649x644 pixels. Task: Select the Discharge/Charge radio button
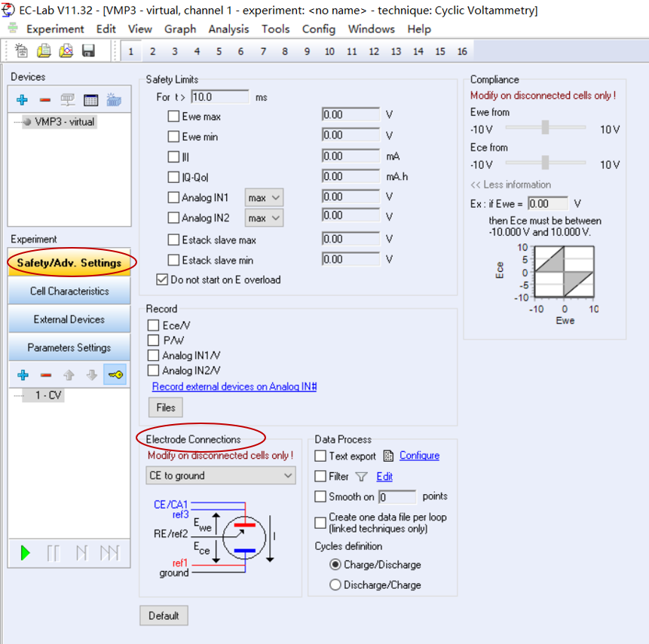(x=335, y=585)
